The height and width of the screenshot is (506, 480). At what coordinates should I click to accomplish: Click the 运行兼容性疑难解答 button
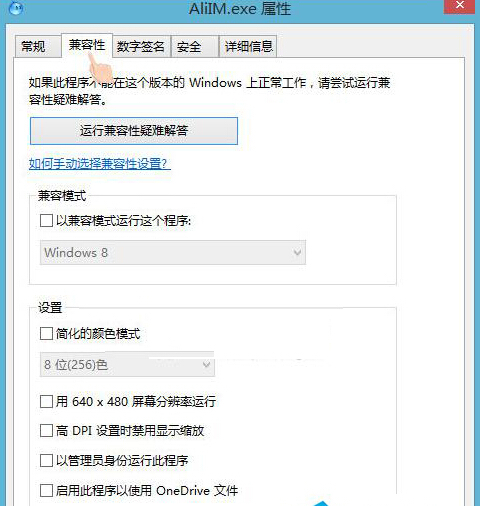click(134, 131)
